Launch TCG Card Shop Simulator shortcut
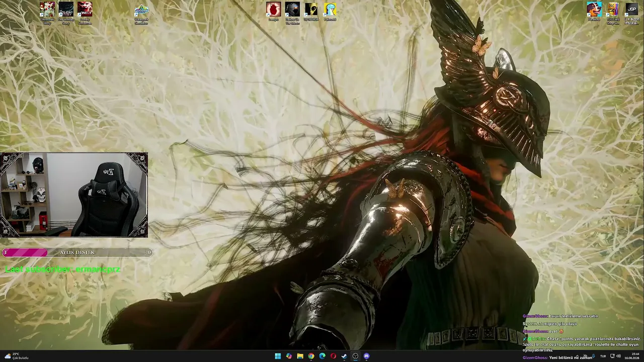 (x=613, y=13)
